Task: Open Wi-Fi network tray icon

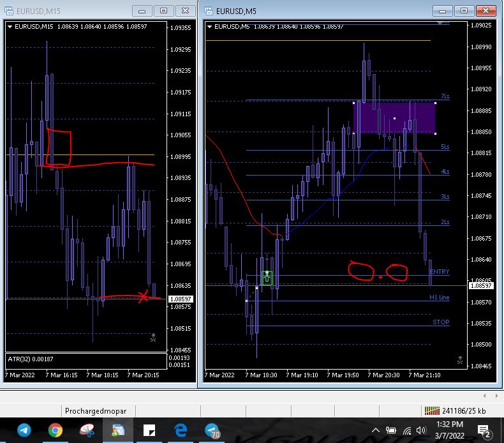Action: click(407, 430)
